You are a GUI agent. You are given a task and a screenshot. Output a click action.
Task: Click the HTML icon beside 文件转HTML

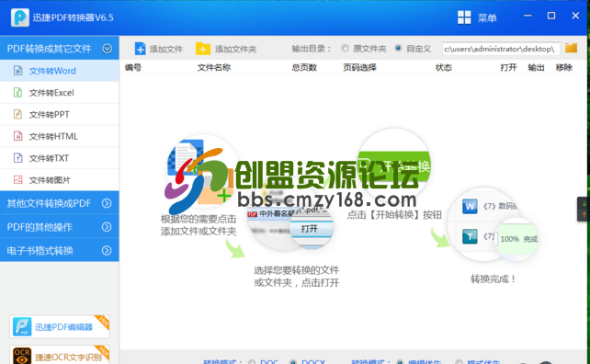(x=17, y=136)
